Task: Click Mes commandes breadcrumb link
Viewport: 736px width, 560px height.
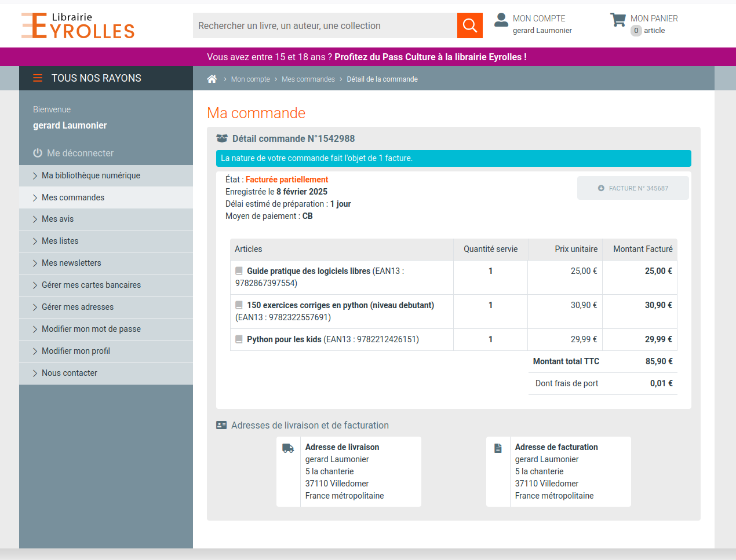Action: (x=308, y=79)
